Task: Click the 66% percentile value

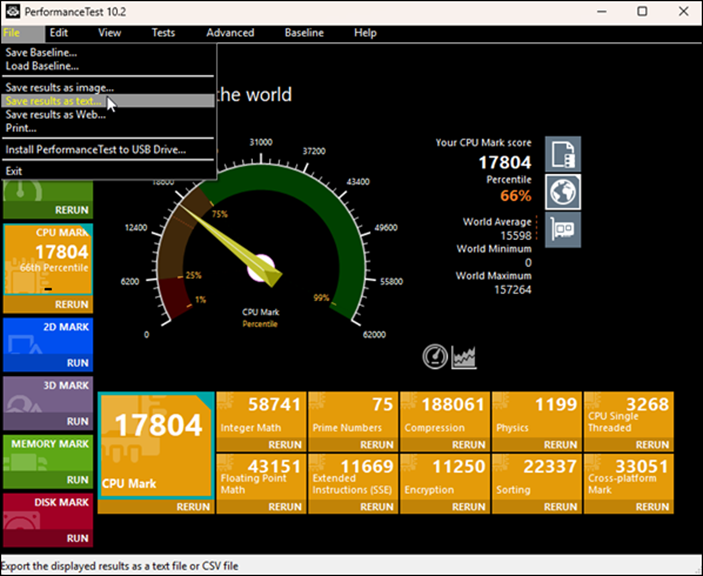Action: (516, 195)
